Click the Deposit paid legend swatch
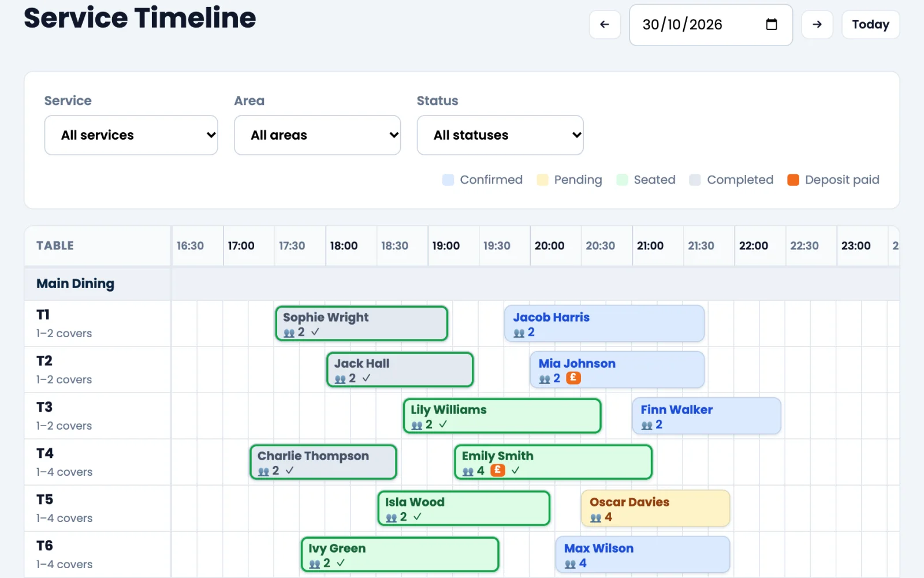This screenshot has height=578, width=924. (793, 180)
